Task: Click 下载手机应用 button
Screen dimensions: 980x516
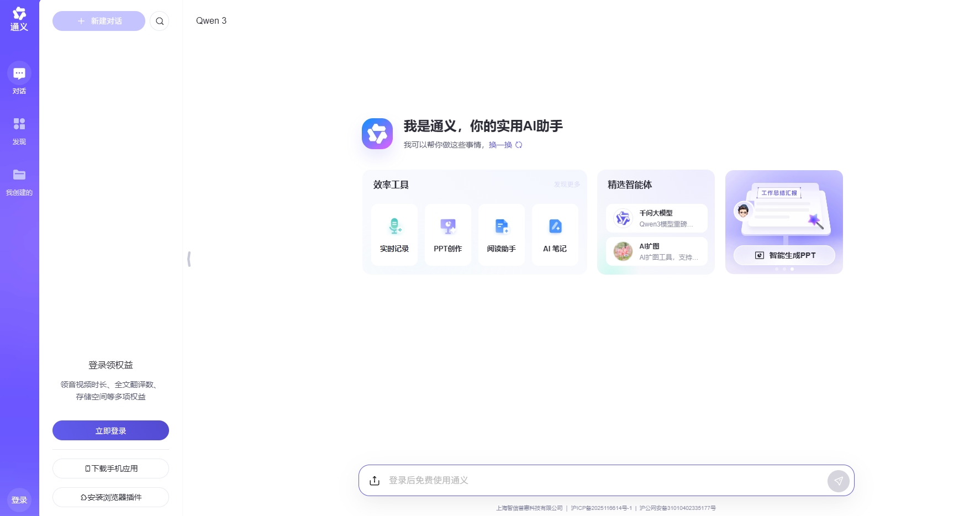Action: (110, 468)
